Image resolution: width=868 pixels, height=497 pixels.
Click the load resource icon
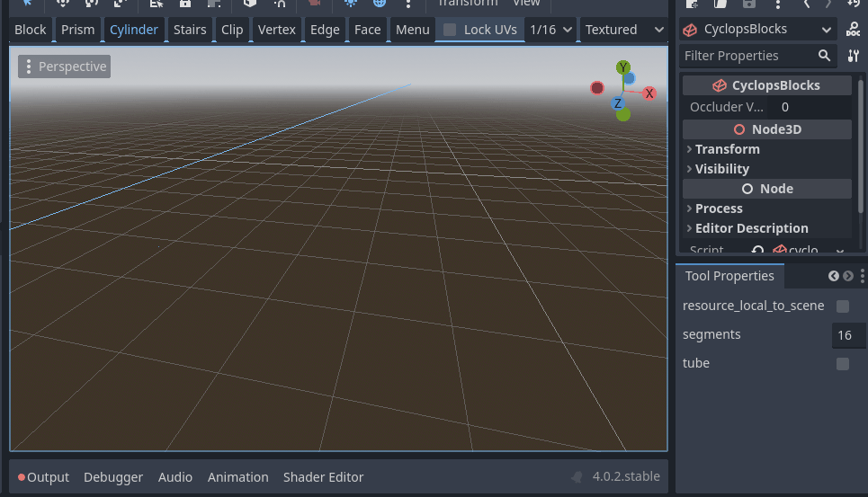point(720,4)
